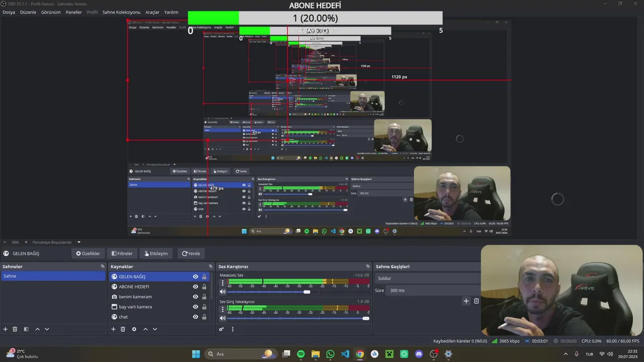Viewport: 644px width, 362px height.
Task: Open the Düzenle menu
Action: [x=28, y=12]
